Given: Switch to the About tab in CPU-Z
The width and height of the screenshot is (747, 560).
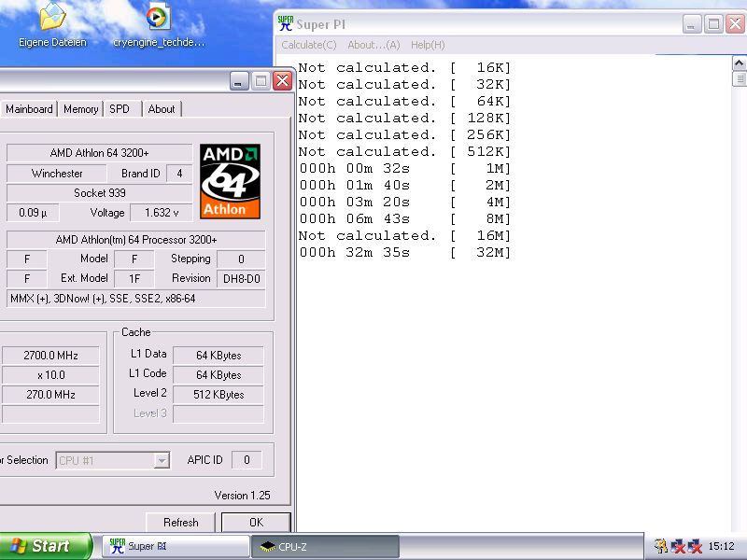Looking at the screenshot, I should (x=162, y=109).
